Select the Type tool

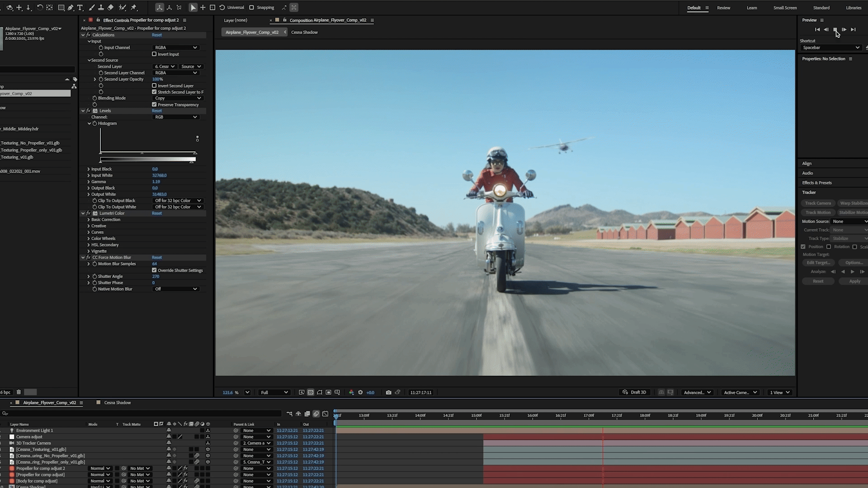(80, 7)
